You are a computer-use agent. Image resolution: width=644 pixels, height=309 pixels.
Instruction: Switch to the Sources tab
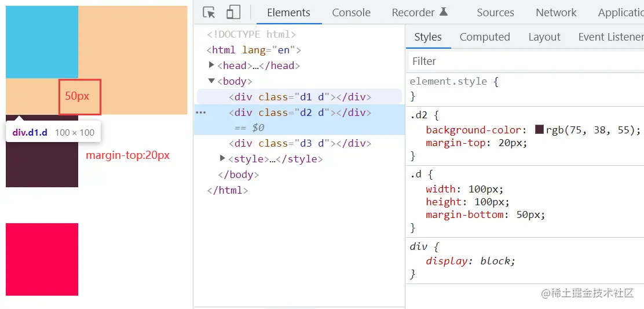(495, 13)
